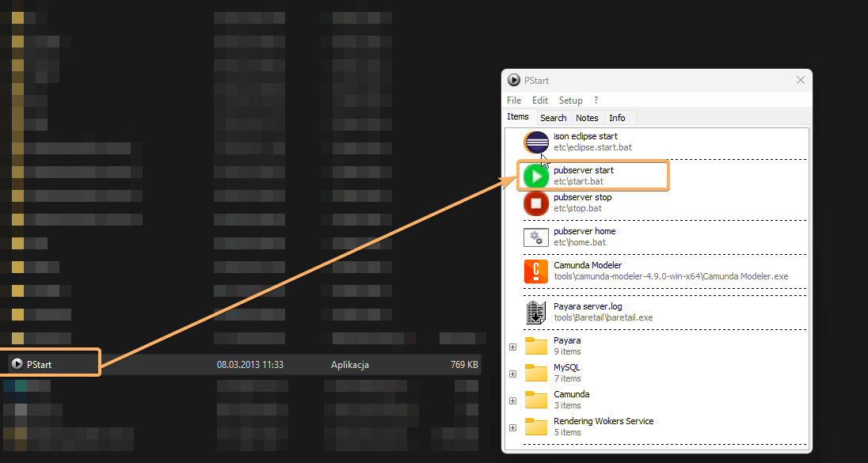Switch to the Search tab
868x463 pixels.
[554, 118]
